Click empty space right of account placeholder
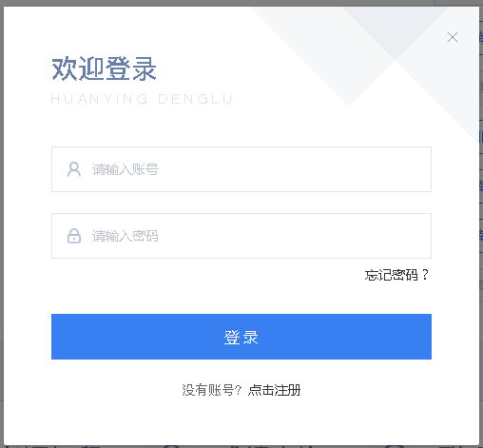The height and width of the screenshot is (448, 483). click(x=295, y=169)
